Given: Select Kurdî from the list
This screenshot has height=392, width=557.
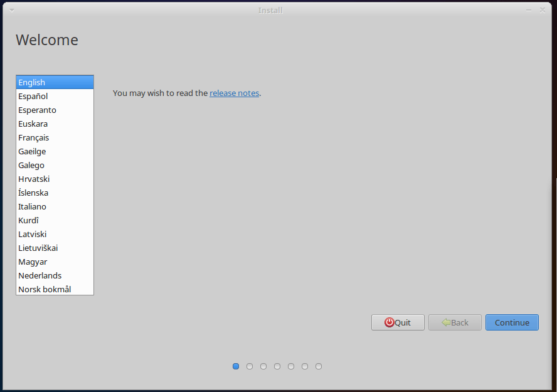Looking at the screenshot, I should (55, 221).
